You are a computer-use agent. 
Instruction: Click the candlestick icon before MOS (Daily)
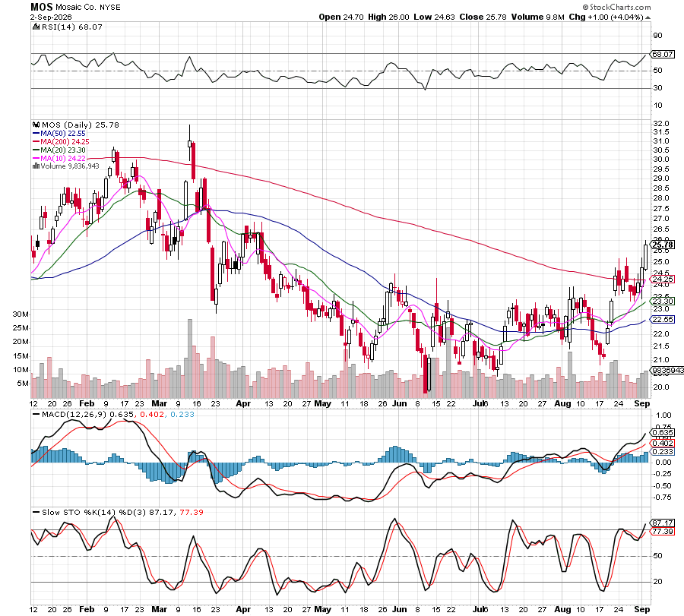click(36, 125)
